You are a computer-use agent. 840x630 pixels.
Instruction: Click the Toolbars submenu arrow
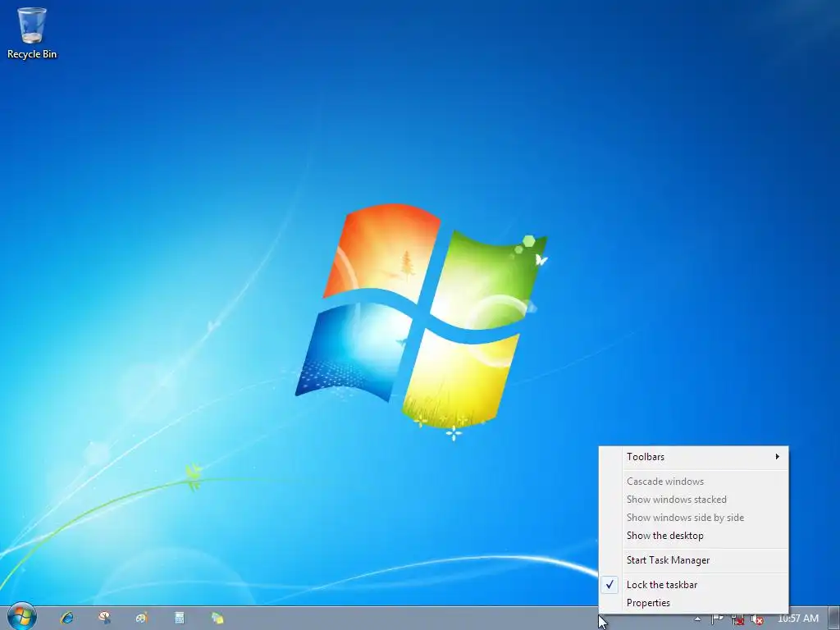(x=777, y=456)
